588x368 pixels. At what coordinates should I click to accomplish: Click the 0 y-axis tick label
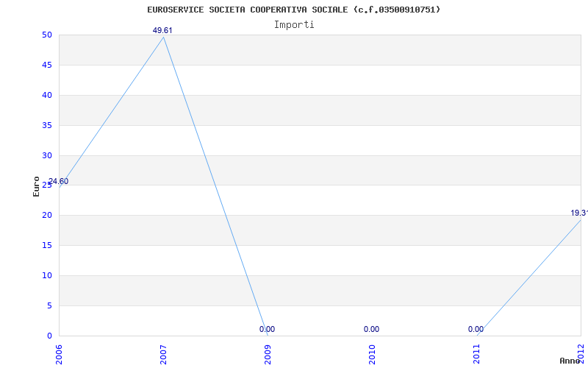(x=49, y=336)
